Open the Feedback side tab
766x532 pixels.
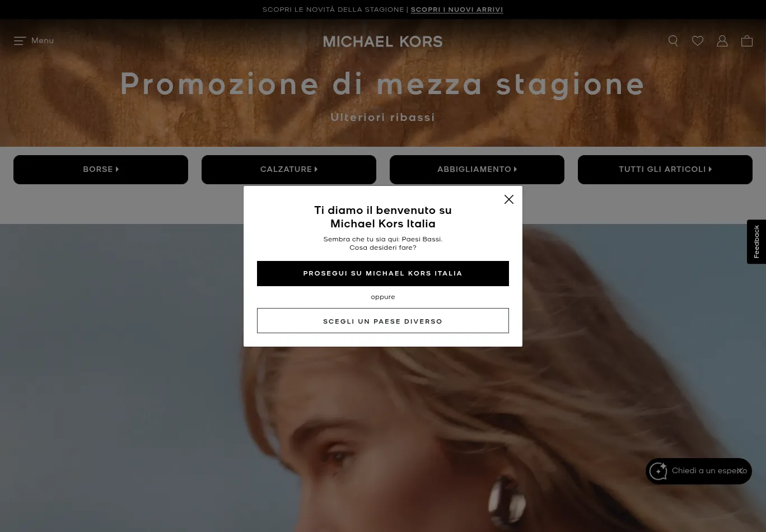coord(756,242)
